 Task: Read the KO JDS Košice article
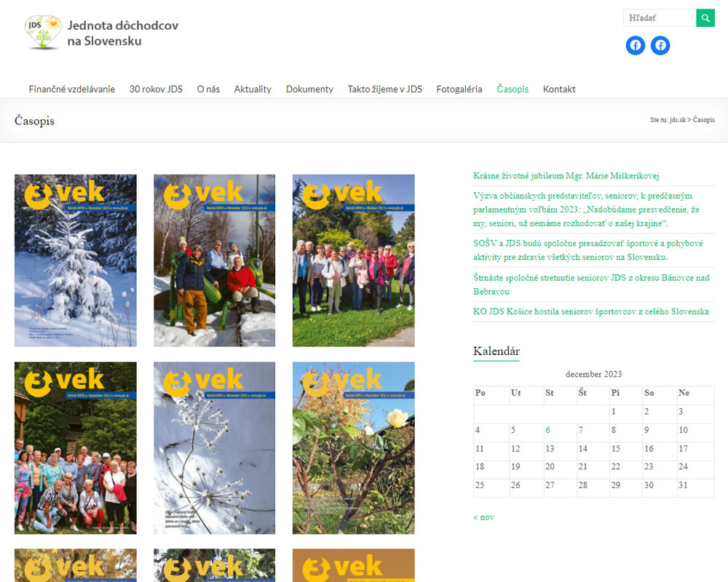pos(590,311)
